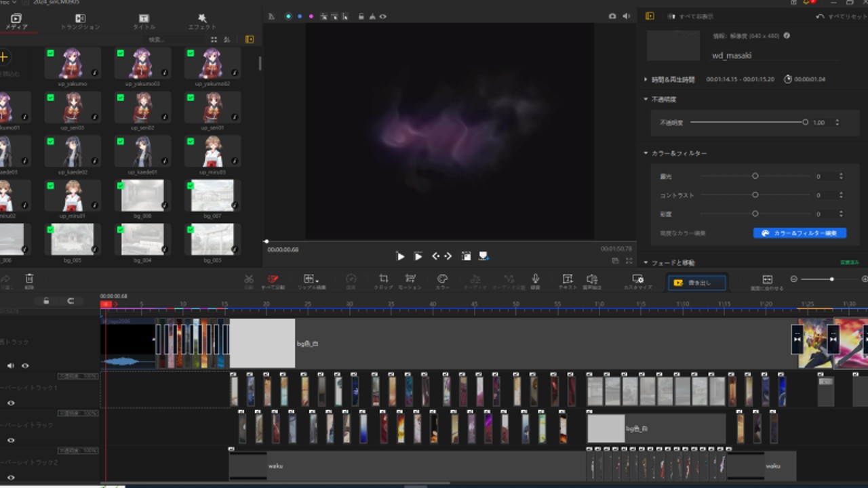The width and height of the screenshot is (868, 488).
Task: Switch media library to grid view icon
Action: (x=214, y=40)
